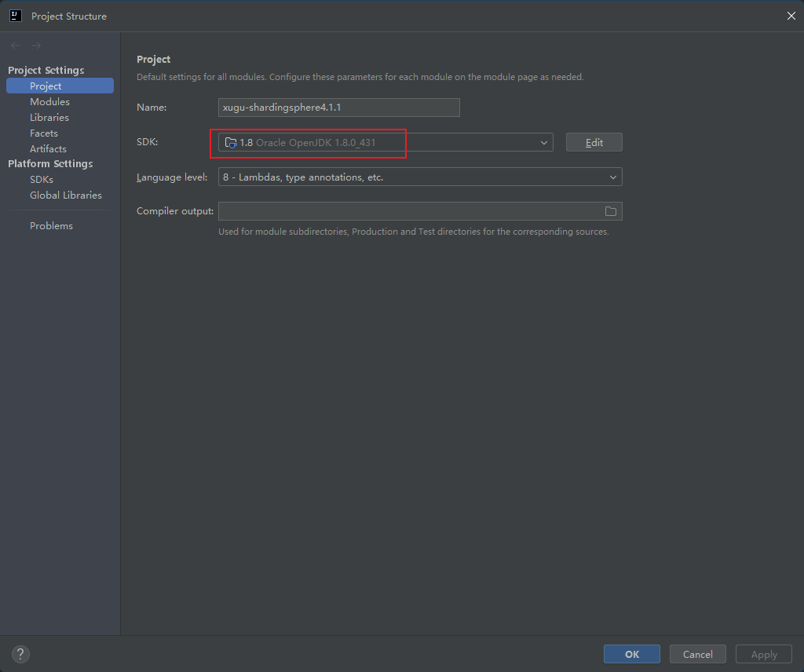Open the Libraries settings page

(x=50, y=117)
